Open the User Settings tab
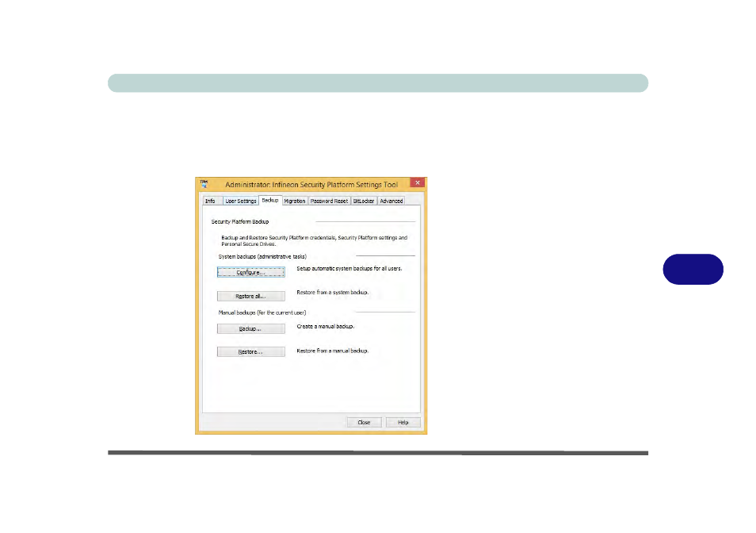Image resolution: width=756 pixels, height=533 pixels. 241,201
